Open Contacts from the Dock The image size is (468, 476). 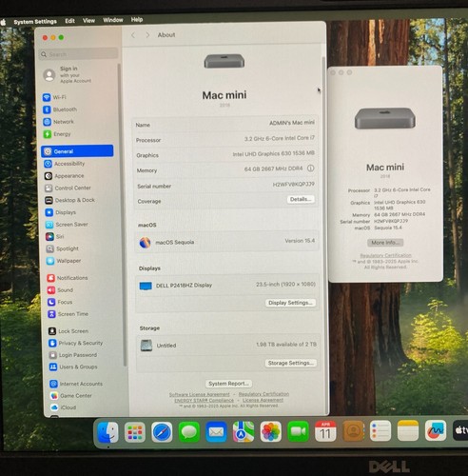click(353, 431)
